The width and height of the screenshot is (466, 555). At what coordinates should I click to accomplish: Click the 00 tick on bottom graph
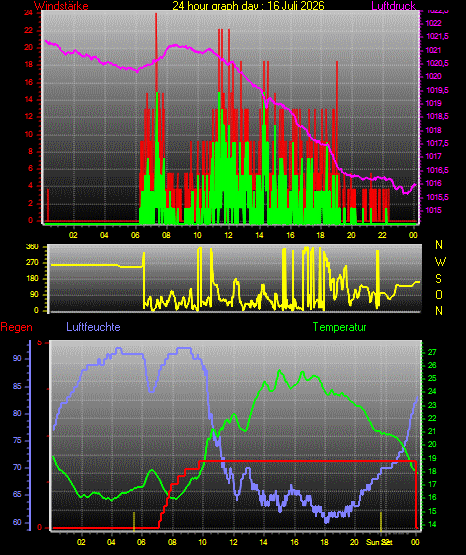pyautogui.click(x=415, y=542)
